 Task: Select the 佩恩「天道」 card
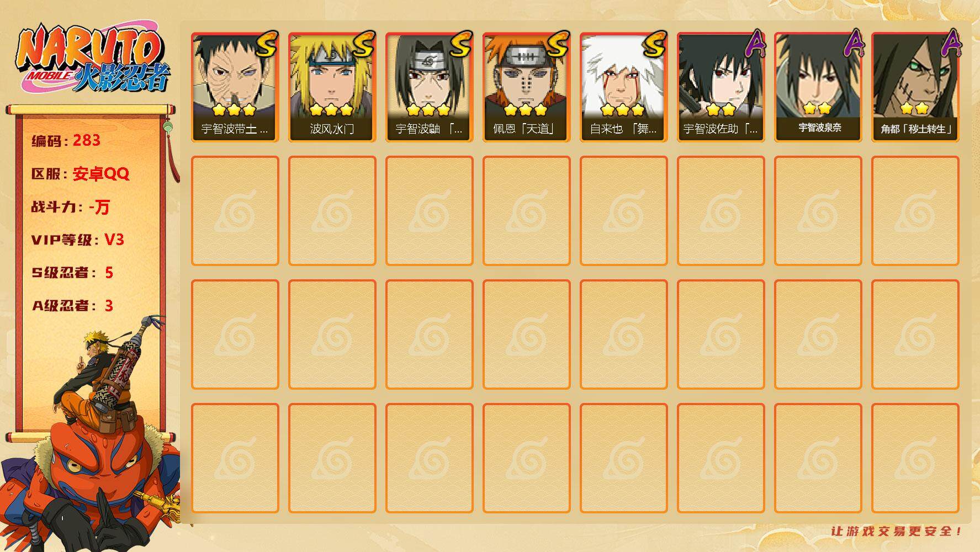pos(526,87)
